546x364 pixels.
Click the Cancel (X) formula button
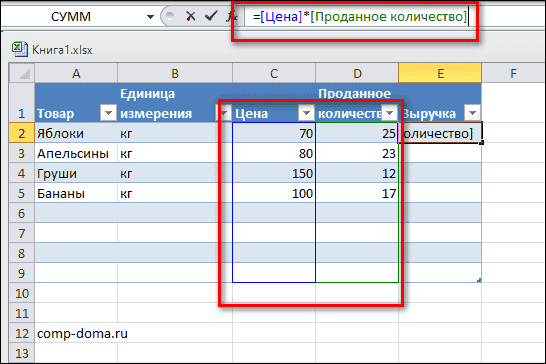190,16
